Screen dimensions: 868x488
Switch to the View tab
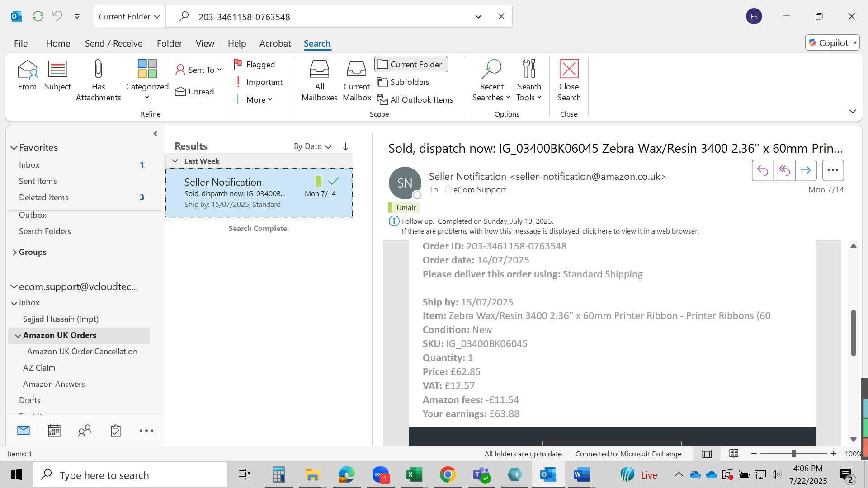[205, 43]
